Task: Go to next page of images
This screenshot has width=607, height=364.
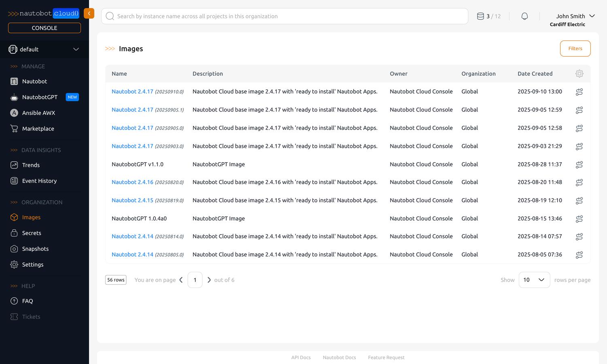Action: (209, 280)
